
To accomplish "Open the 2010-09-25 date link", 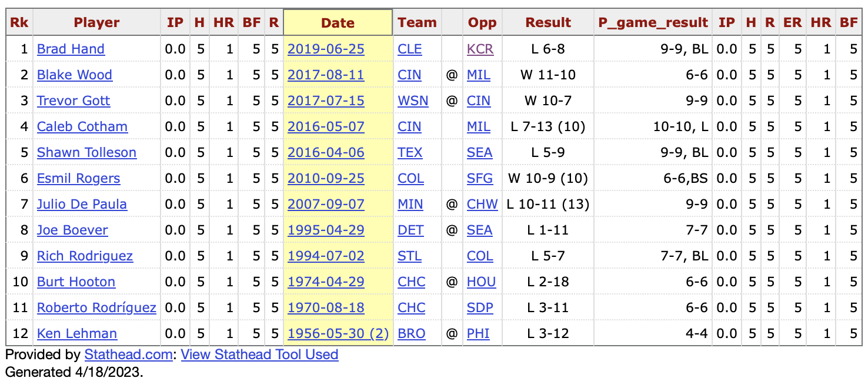I will click(x=326, y=178).
